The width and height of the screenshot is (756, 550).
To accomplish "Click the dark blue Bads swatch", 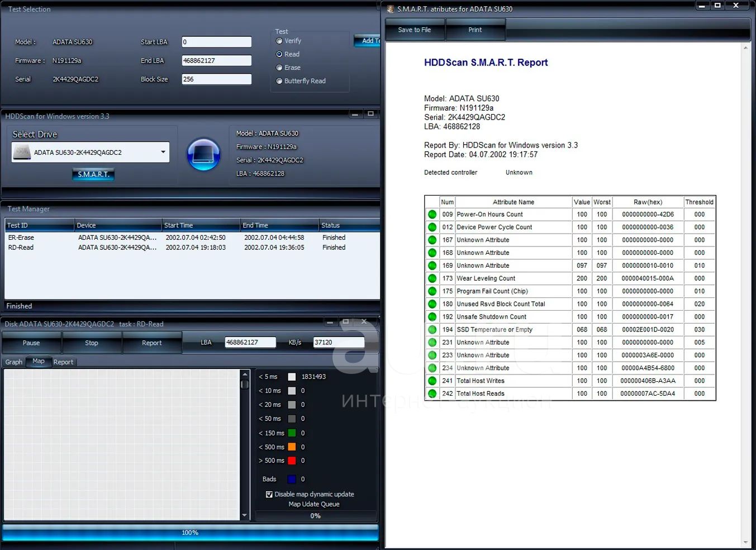I will click(292, 479).
